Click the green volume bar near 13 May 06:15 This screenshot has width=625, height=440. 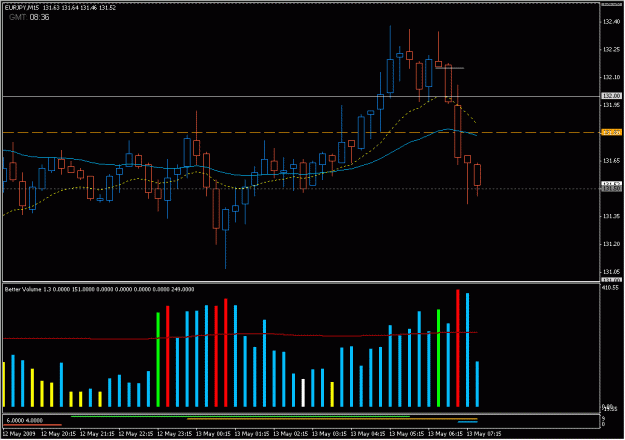point(438,358)
